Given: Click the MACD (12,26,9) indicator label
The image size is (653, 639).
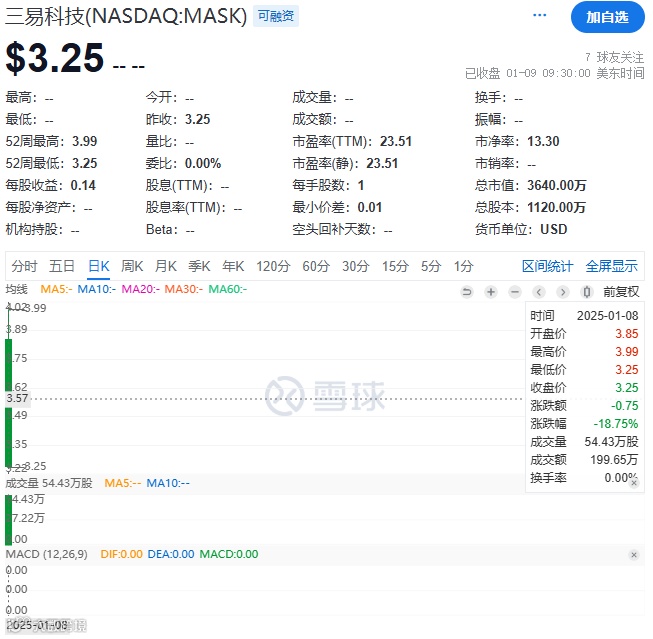Looking at the screenshot, I should [x=47, y=554].
